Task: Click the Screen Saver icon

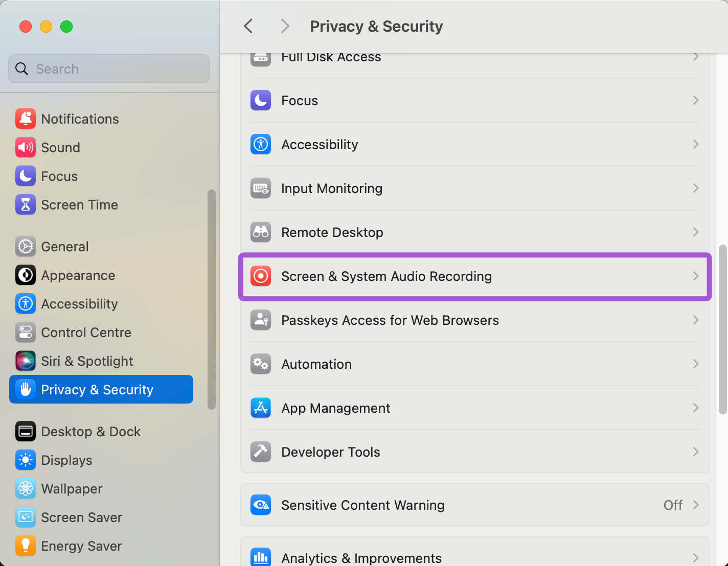Action: pyautogui.click(x=26, y=517)
